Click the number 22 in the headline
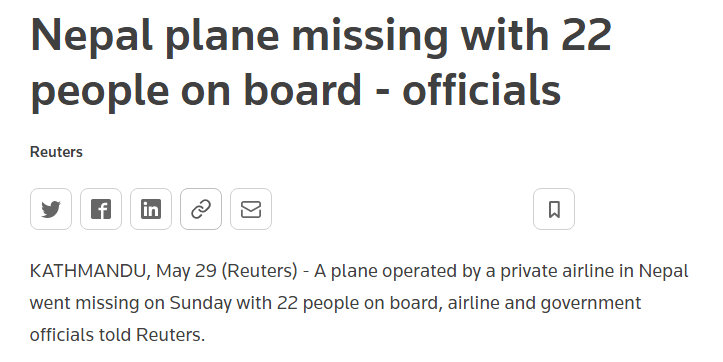Screen dimensions: 723x362 (x=586, y=36)
